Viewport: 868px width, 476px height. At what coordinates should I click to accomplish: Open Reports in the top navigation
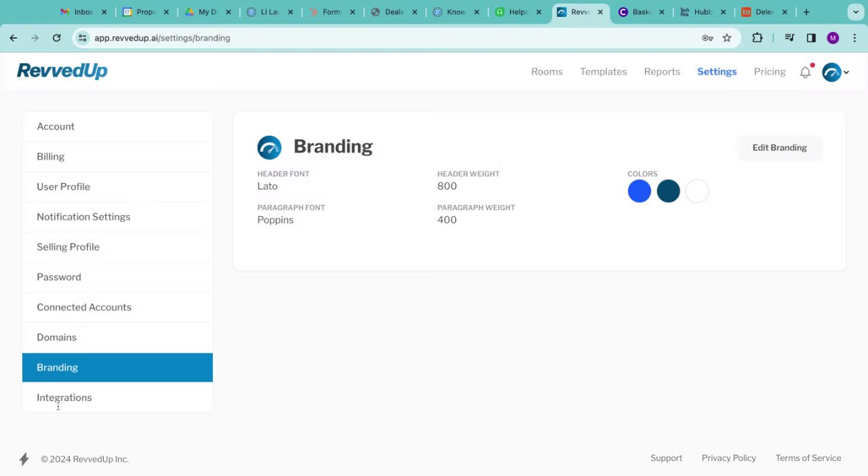[x=662, y=72]
